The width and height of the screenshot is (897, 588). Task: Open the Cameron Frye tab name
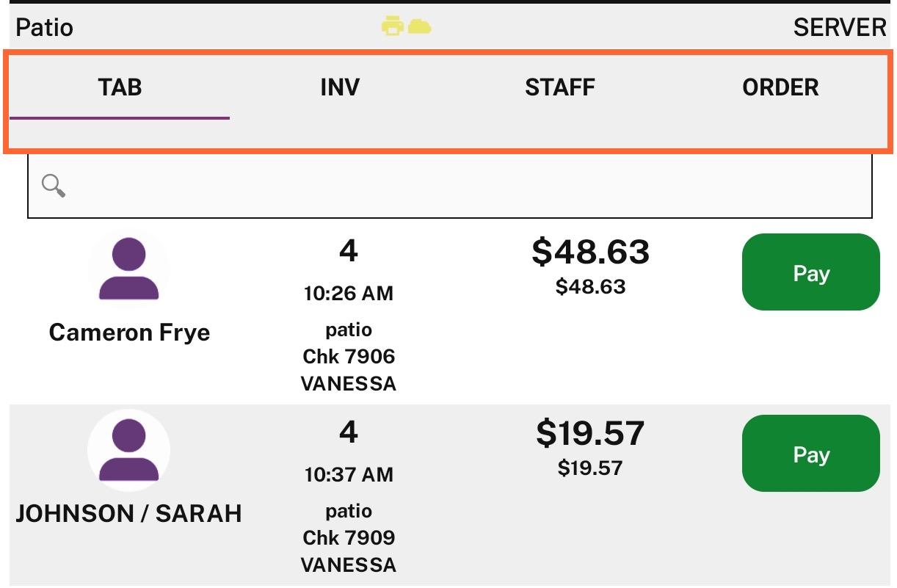[x=129, y=333]
